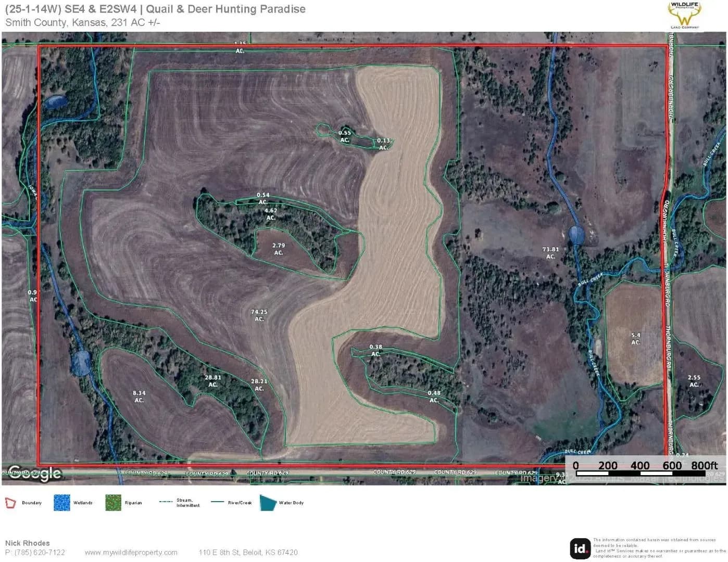The width and height of the screenshot is (728, 562).
Task: Click the Boundary legend label
Action: [x=32, y=503]
